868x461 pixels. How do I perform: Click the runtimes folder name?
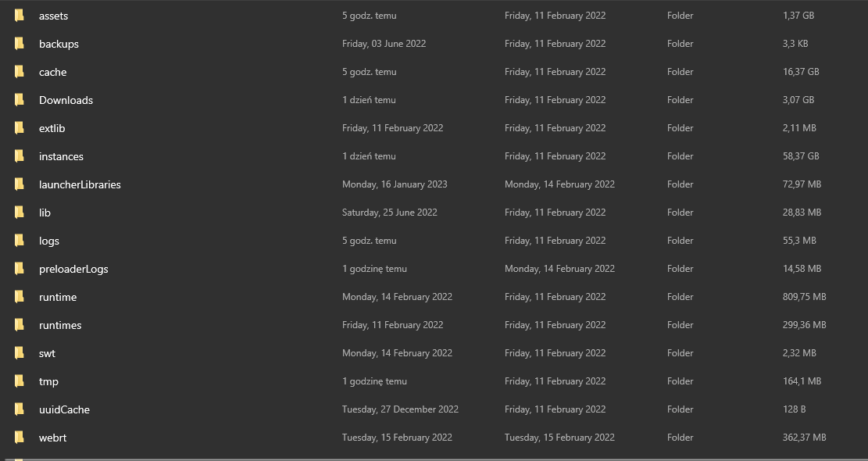point(60,325)
